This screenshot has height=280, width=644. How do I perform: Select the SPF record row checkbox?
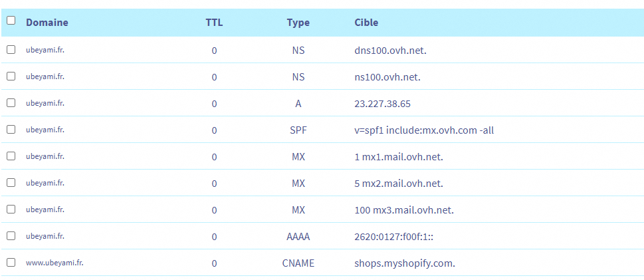pyautogui.click(x=11, y=130)
